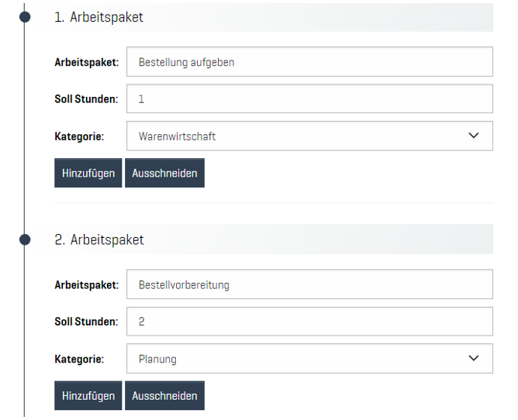This screenshot has width=518, height=420.
Task: Expand the Planung category dropdown
Action: tap(309, 359)
